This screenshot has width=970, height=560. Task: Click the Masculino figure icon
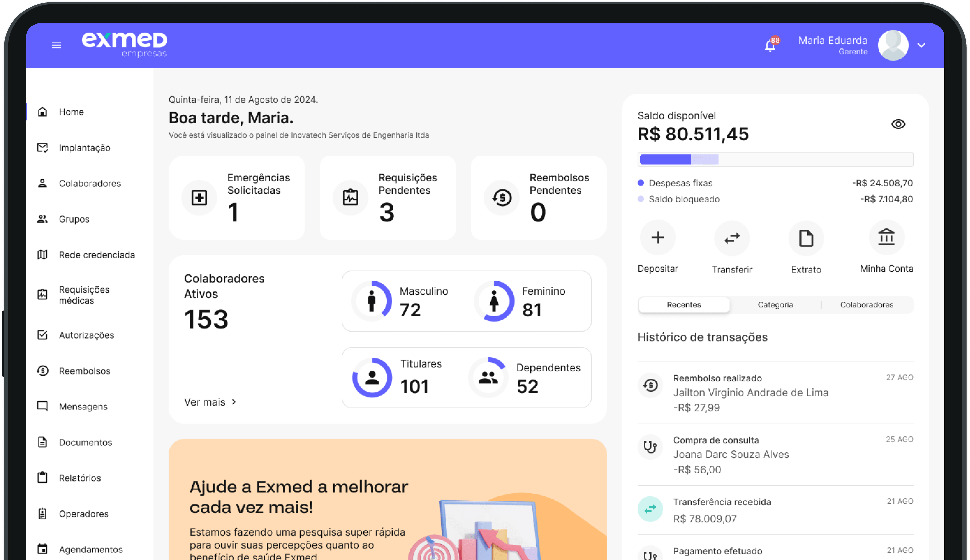pyautogui.click(x=372, y=301)
